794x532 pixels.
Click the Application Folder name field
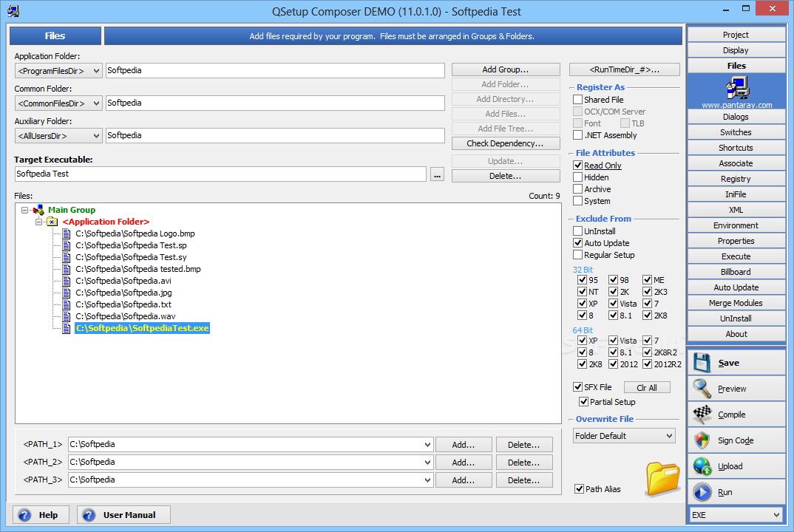click(x=275, y=70)
